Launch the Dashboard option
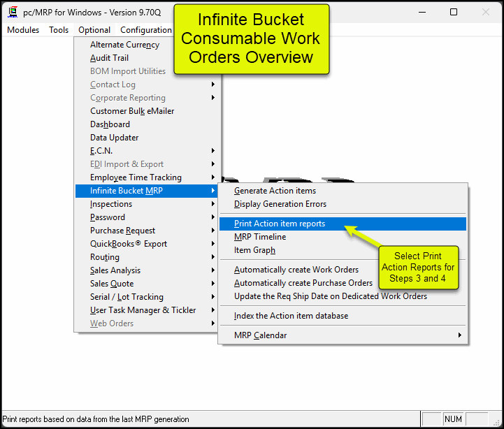 coord(110,124)
